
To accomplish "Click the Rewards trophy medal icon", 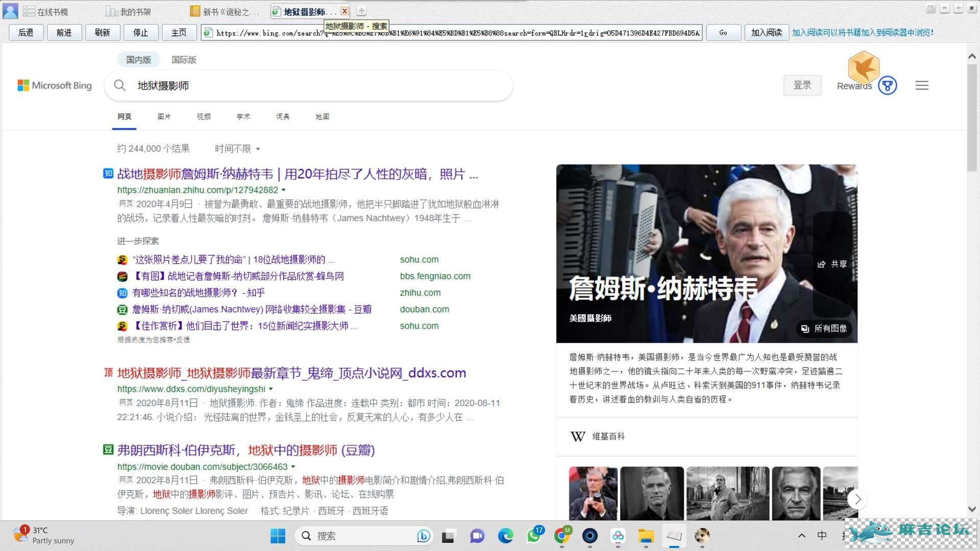I will pos(888,85).
